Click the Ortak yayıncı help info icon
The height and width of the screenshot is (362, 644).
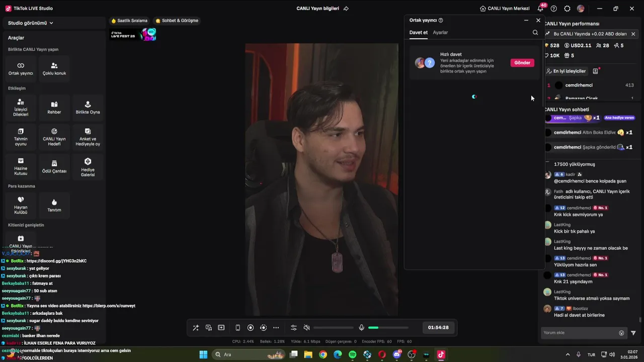[441, 21]
